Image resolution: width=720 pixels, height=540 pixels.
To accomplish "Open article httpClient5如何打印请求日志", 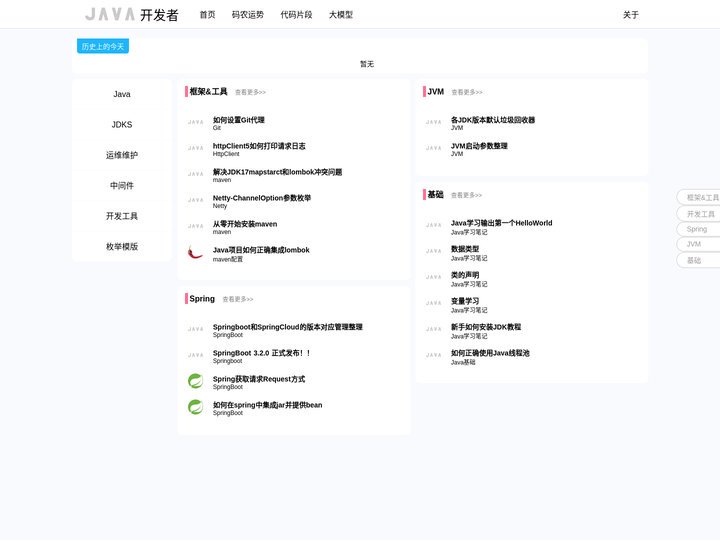I will 259,146.
